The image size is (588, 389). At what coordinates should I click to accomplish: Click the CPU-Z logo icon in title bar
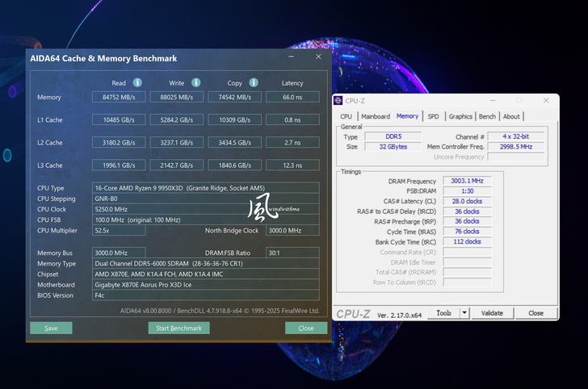(x=338, y=101)
